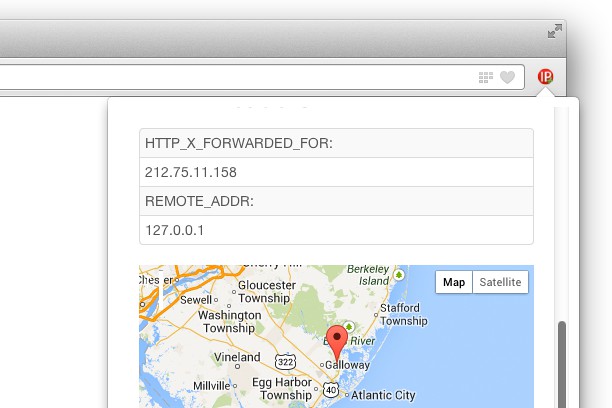Click Stafford Township map label

404,314
